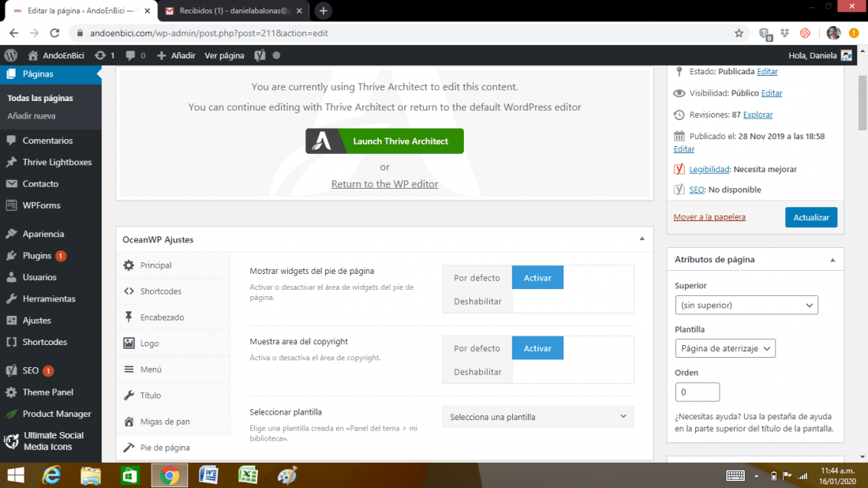Open the Título settings tab
This screenshot has width=868, height=488.
[x=174, y=396]
